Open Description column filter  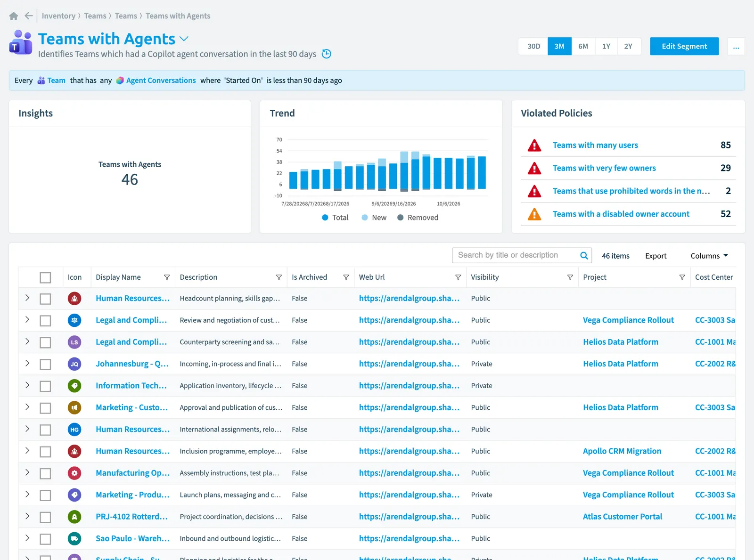[x=279, y=277]
